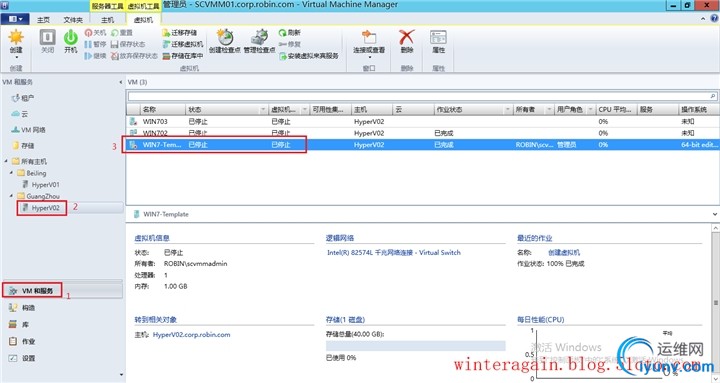
Task: Click the 创建 sun icon in ribbon
Action: (x=16, y=38)
